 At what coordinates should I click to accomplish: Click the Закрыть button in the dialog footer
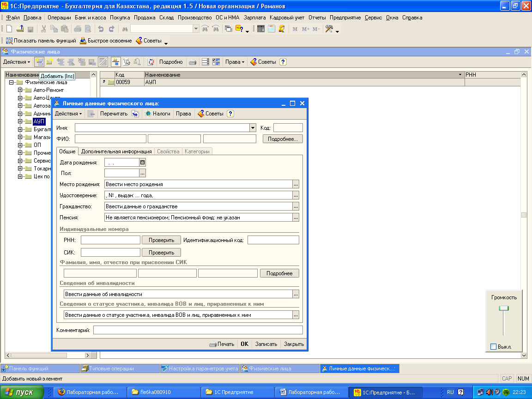294,344
